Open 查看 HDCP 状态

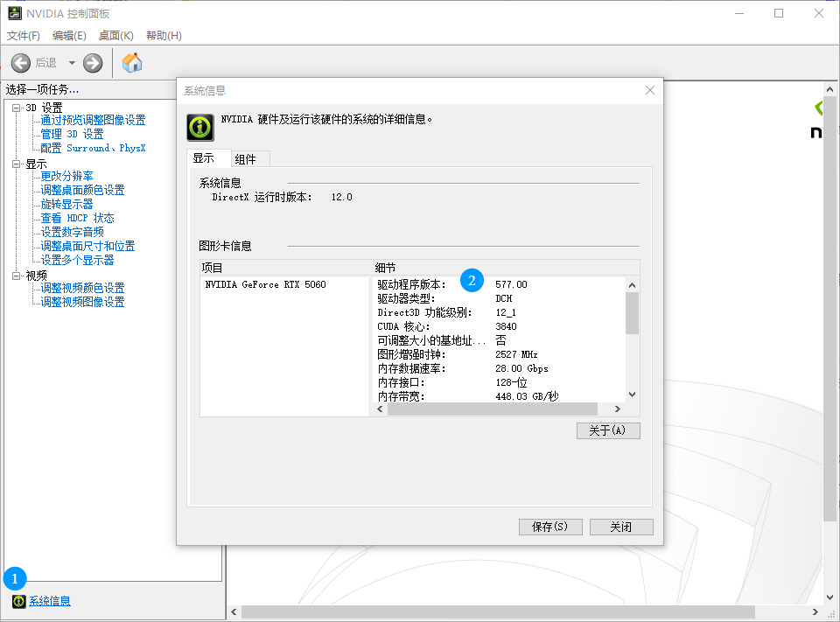pyautogui.click(x=77, y=218)
